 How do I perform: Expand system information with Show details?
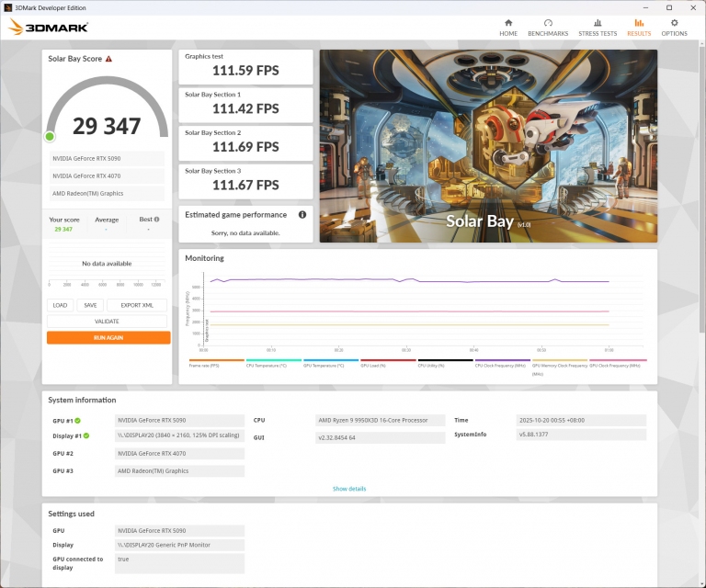click(x=349, y=489)
